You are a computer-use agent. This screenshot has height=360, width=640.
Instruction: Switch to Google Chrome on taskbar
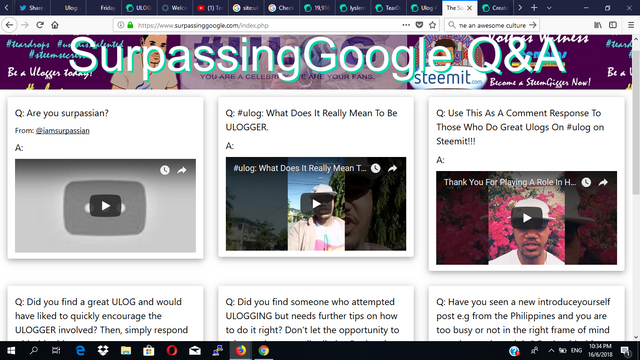(x=264, y=351)
